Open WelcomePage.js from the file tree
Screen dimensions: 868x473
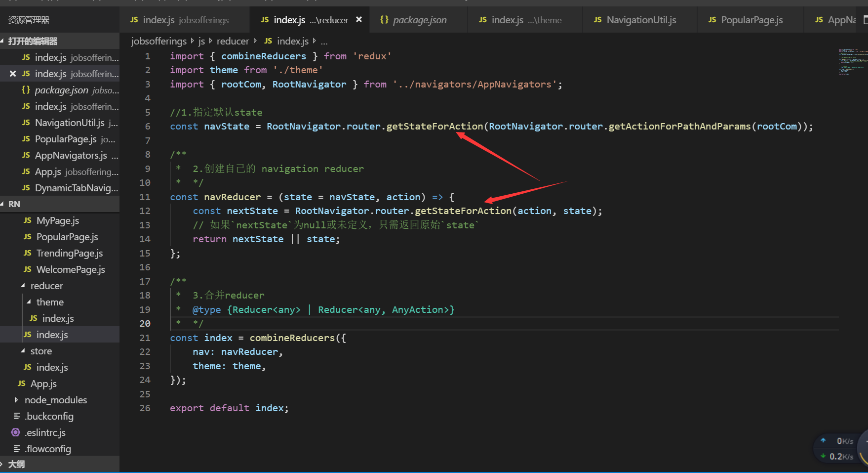pos(71,269)
